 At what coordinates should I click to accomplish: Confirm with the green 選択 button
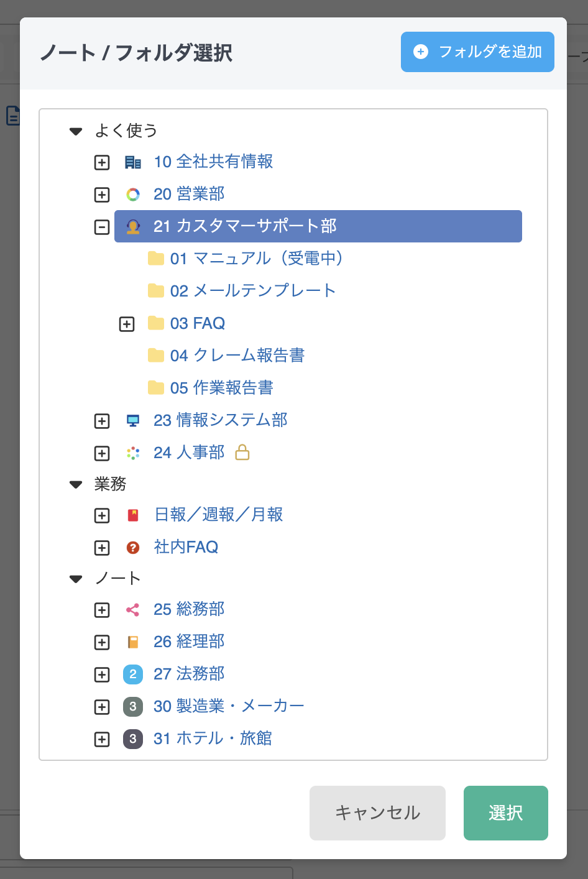pos(506,812)
